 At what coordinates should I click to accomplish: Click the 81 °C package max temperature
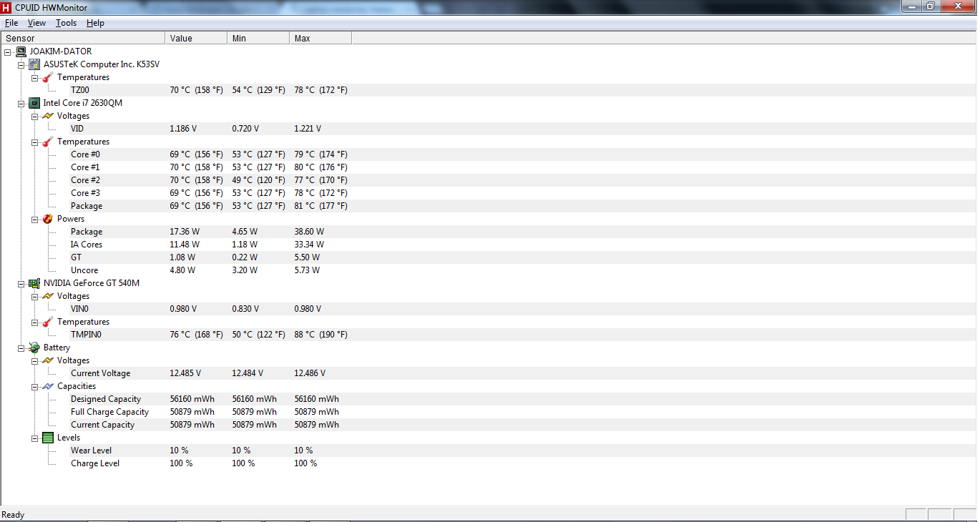(320, 206)
